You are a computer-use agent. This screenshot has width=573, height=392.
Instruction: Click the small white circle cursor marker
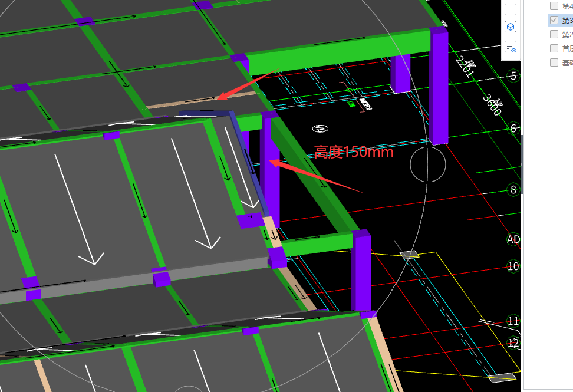point(428,164)
